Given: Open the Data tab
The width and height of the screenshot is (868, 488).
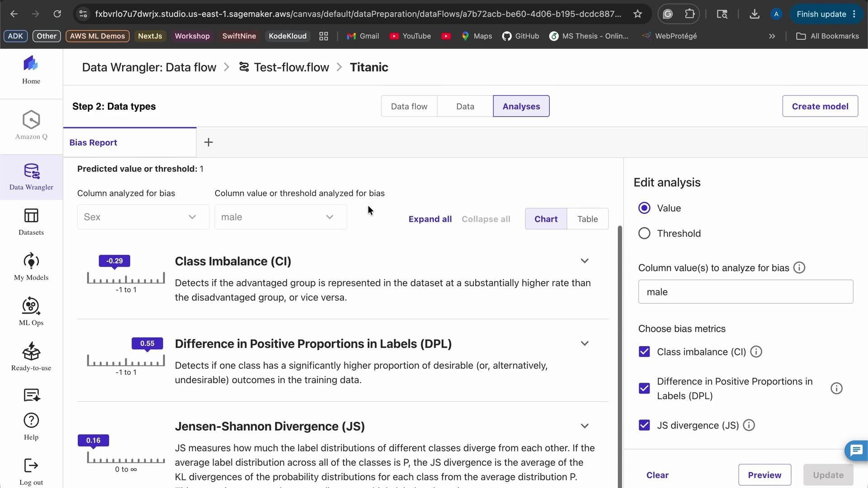Looking at the screenshot, I should [465, 106].
